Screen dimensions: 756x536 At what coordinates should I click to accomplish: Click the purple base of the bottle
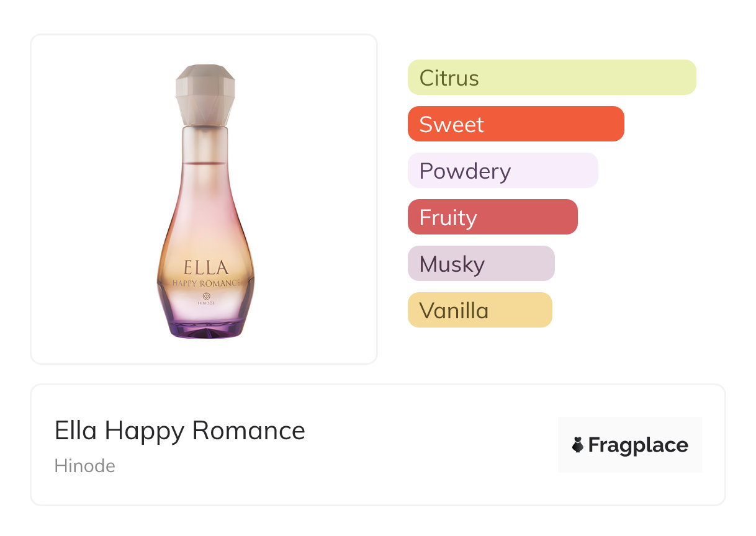[x=205, y=329]
